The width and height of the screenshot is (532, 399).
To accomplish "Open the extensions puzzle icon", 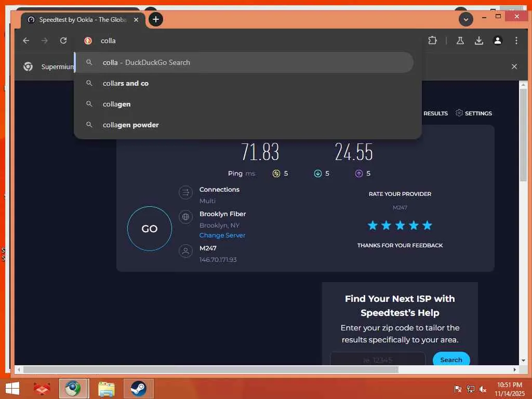I will point(432,41).
